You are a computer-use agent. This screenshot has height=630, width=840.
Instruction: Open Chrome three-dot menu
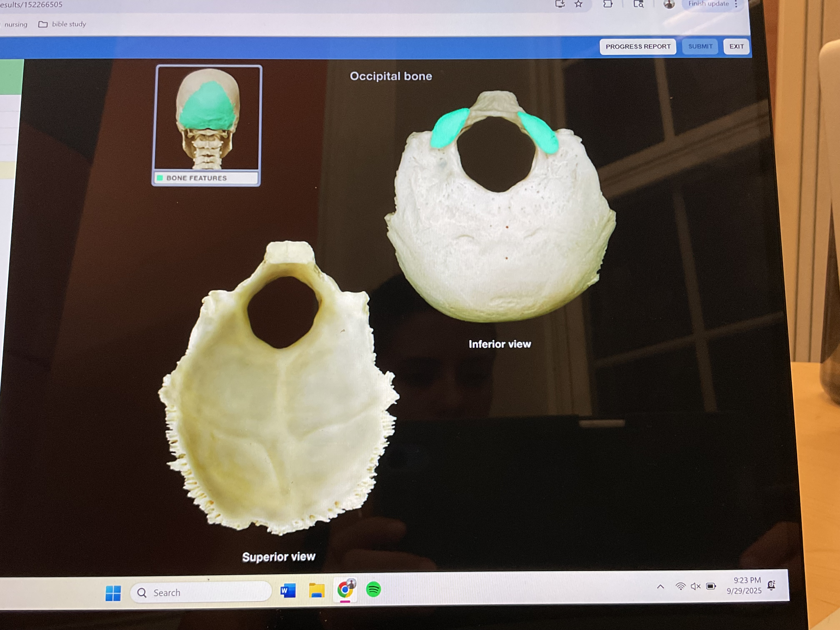click(x=736, y=4)
